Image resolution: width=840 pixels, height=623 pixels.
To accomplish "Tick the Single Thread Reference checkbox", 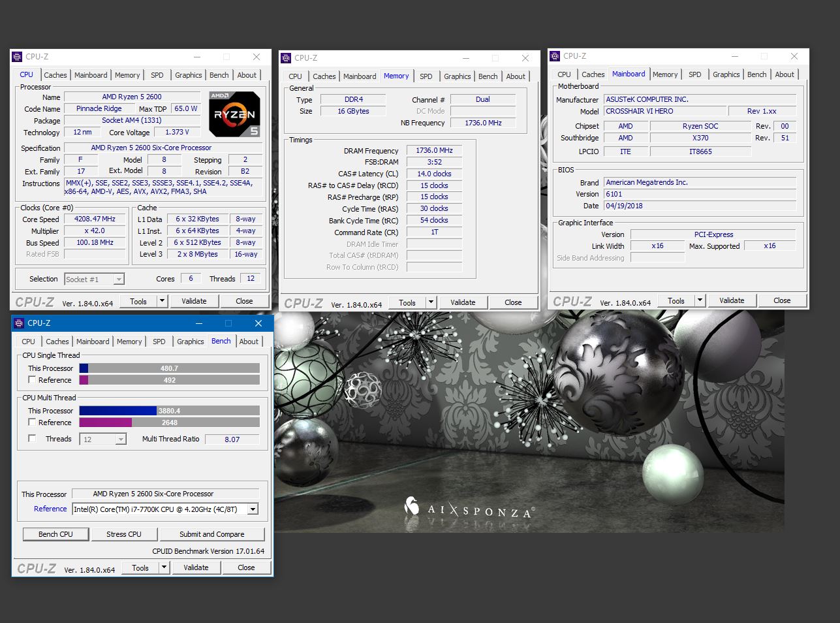I will [32, 380].
